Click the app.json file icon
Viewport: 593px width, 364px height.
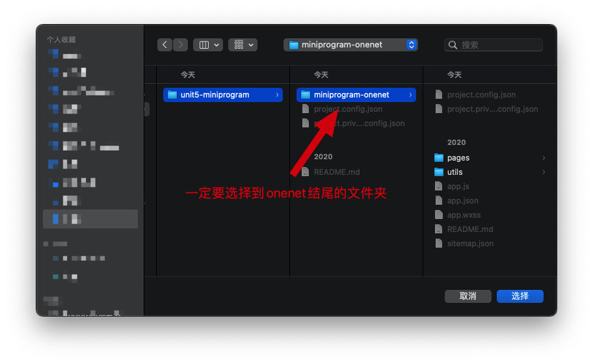pyautogui.click(x=439, y=201)
